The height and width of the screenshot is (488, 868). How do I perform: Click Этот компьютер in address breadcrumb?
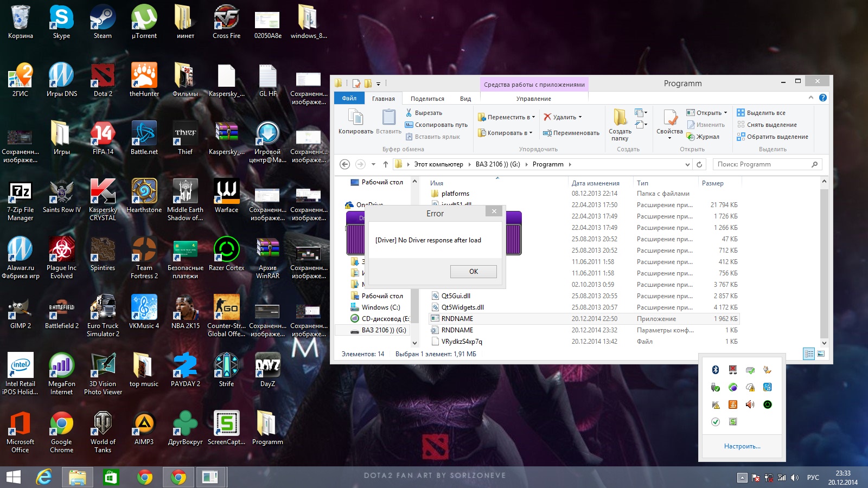pyautogui.click(x=438, y=164)
